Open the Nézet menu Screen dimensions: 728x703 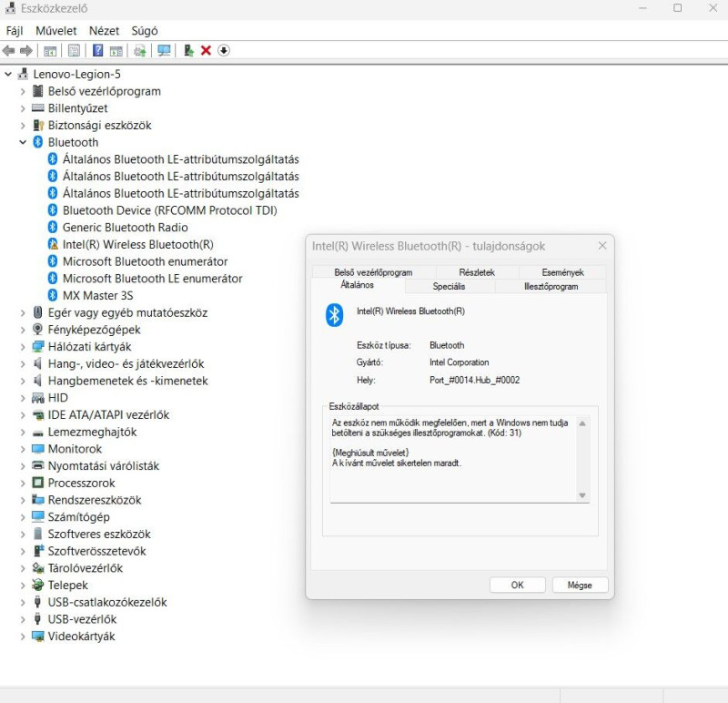(x=104, y=31)
